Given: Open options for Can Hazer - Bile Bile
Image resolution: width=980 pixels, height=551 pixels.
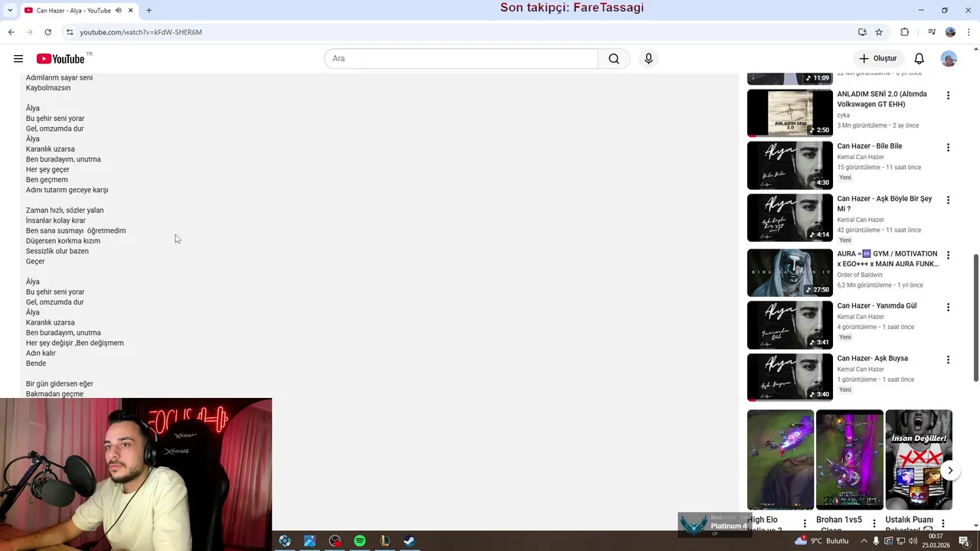Looking at the screenshot, I should (948, 148).
